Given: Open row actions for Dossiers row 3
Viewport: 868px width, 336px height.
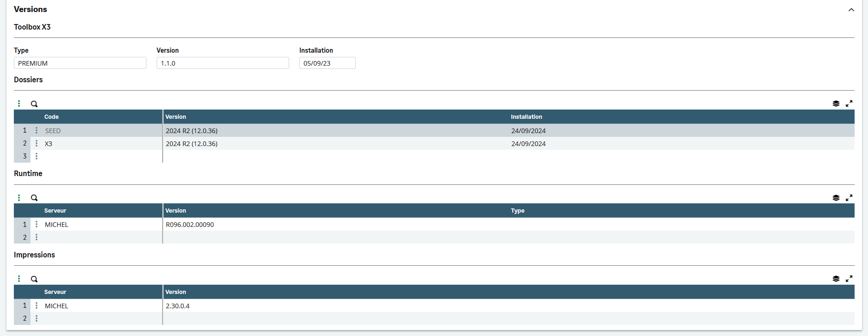Looking at the screenshot, I should coord(36,156).
